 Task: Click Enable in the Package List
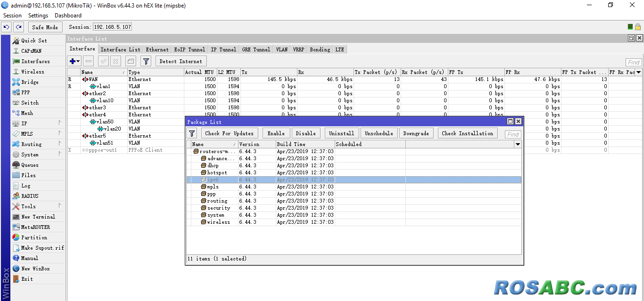point(276,133)
